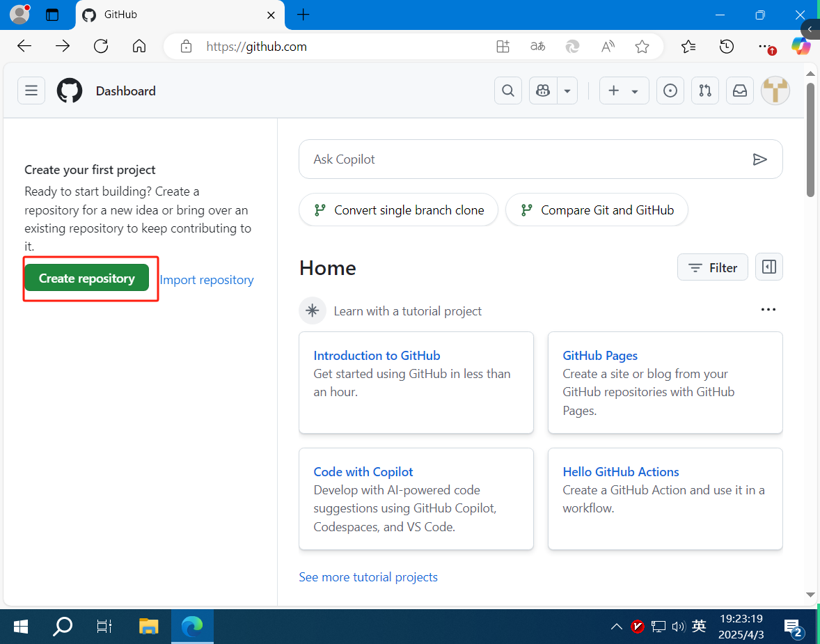Open the Favorites list icon
The width and height of the screenshot is (820, 644).
pos(688,47)
